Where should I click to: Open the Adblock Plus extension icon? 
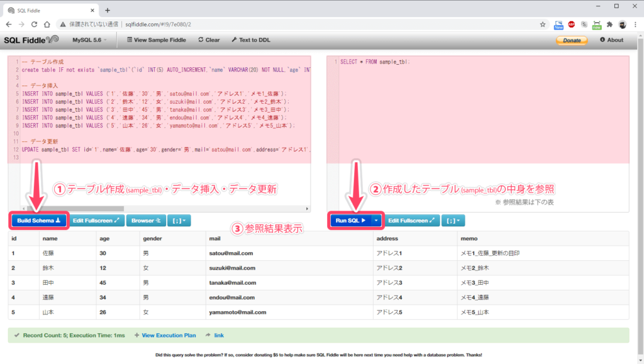(572, 24)
